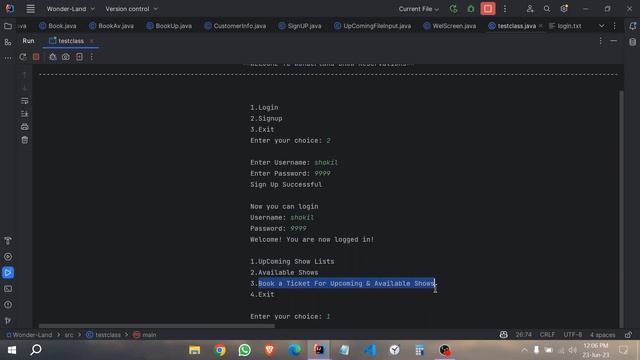Open the Git tool window icon
The height and width of the screenshot is (360, 640).
click(x=8, y=320)
